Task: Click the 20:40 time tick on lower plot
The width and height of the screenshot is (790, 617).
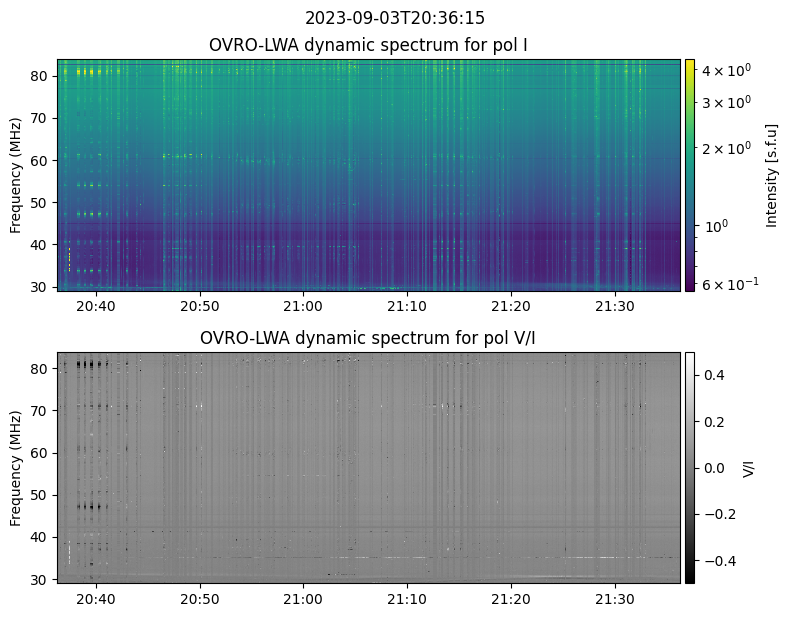Action: [x=96, y=598]
